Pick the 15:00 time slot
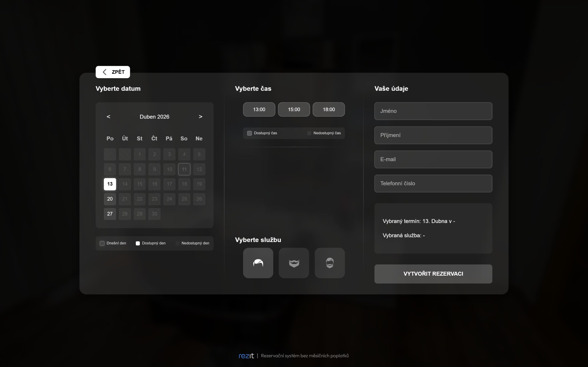The width and height of the screenshot is (588, 367). click(294, 109)
